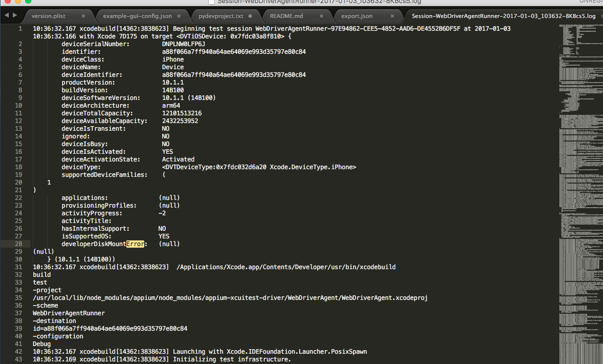
Task: Select the Session-WebDriverAgentRunner log tab
Action: pos(503,16)
